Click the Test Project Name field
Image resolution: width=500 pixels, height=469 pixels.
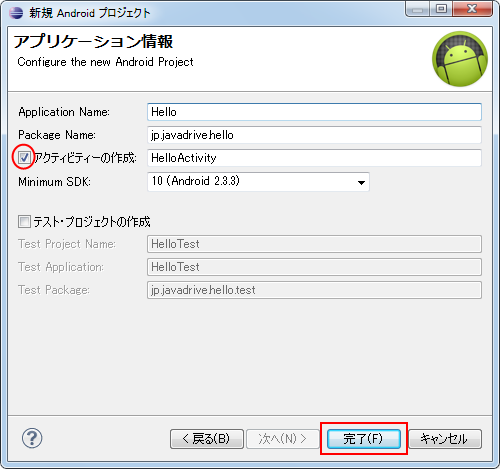tap(314, 244)
